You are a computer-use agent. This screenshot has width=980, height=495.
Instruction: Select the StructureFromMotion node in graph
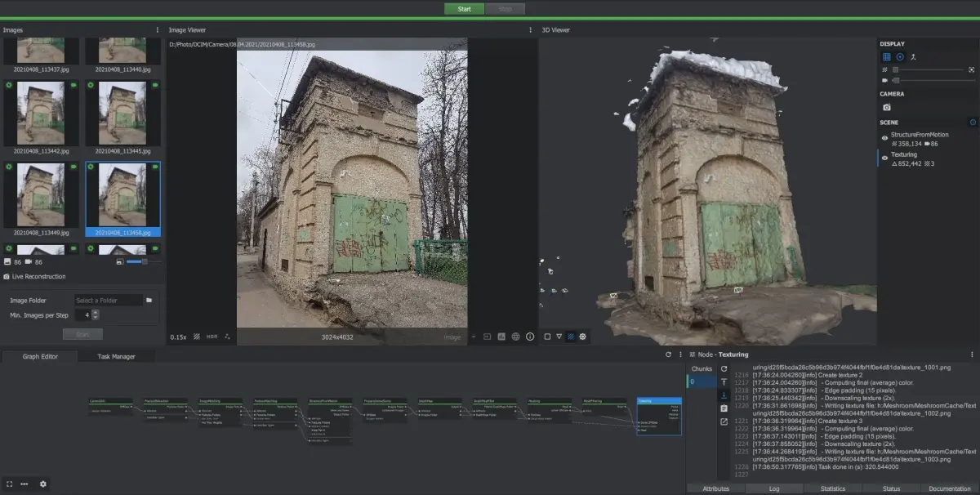(330, 421)
